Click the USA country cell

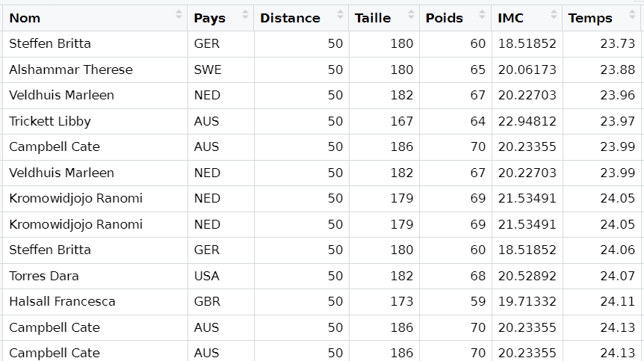(x=207, y=276)
